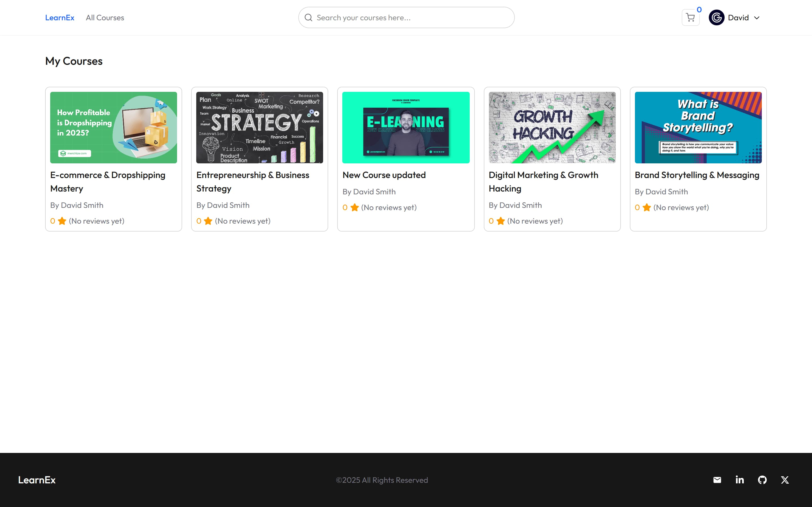The image size is (812, 507).
Task: Click the rating star on New Course updated
Action: click(354, 208)
